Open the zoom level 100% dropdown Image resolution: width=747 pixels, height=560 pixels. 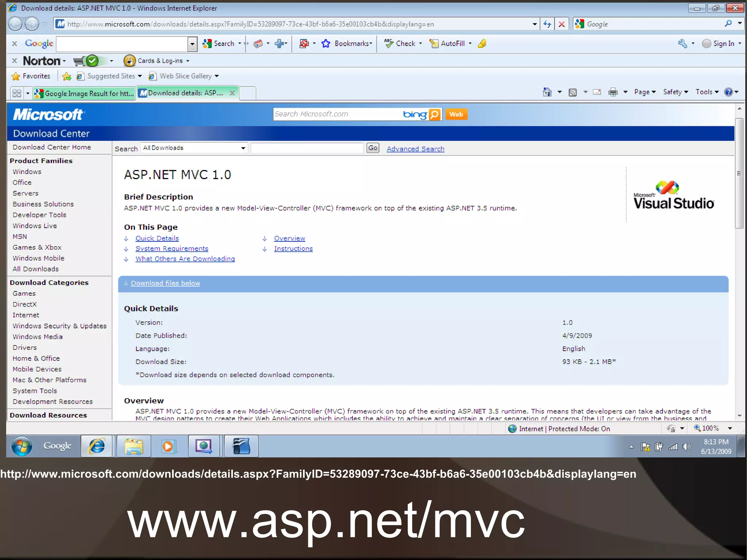[x=730, y=428]
